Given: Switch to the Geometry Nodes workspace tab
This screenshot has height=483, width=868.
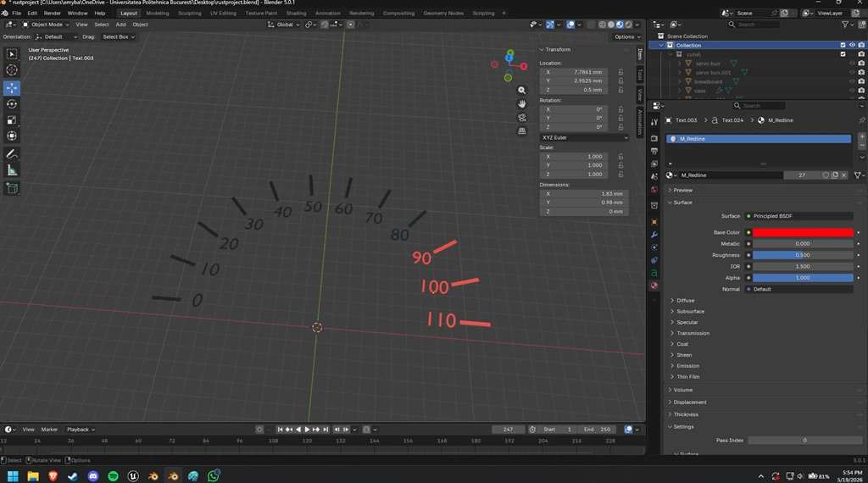Looking at the screenshot, I should coord(442,14).
